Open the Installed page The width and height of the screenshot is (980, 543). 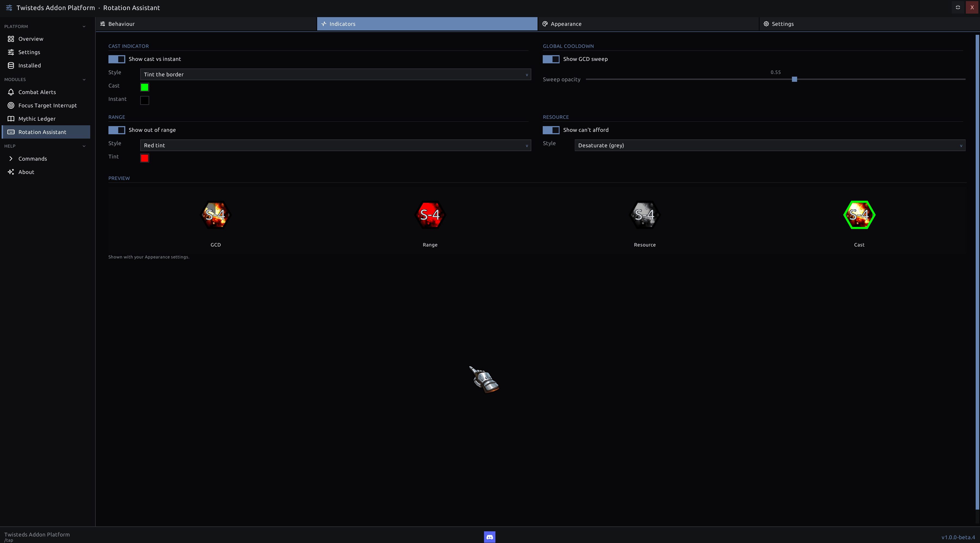(x=46, y=65)
